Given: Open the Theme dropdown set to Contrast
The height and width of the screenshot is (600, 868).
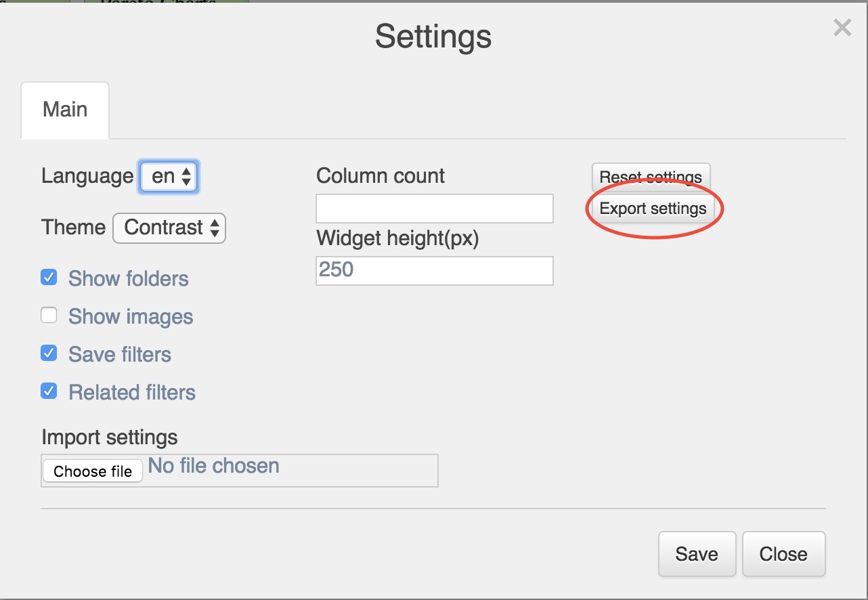Looking at the screenshot, I should tap(169, 228).
